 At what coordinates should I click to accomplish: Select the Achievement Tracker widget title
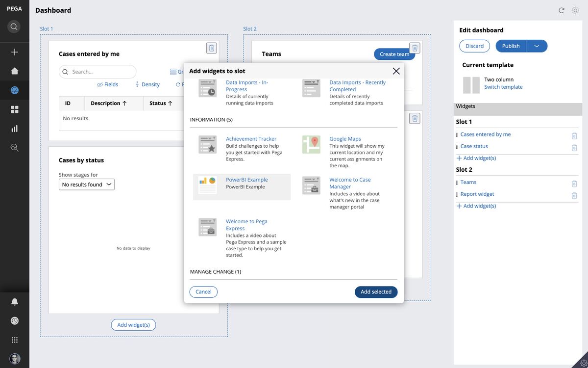click(x=251, y=139)
